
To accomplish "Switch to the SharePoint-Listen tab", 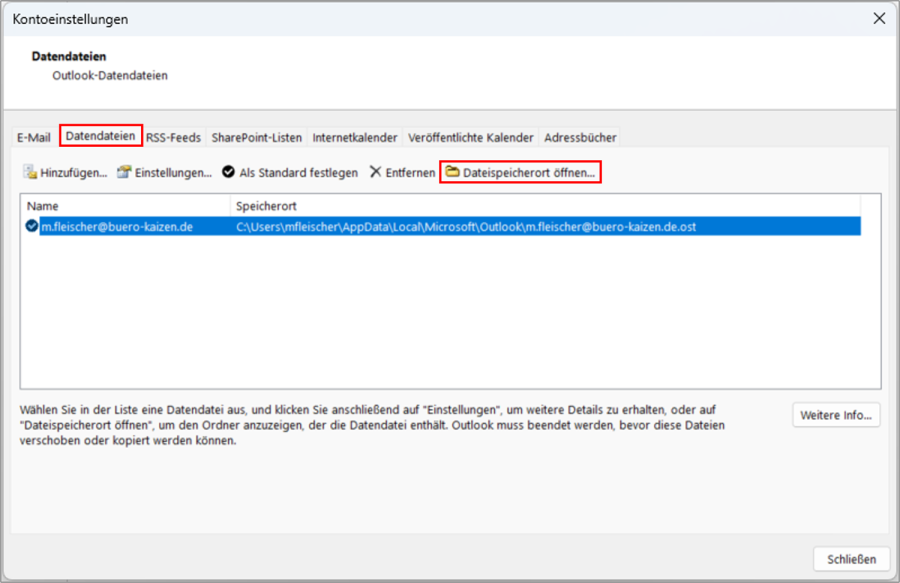I will click(x=258, y=138).
